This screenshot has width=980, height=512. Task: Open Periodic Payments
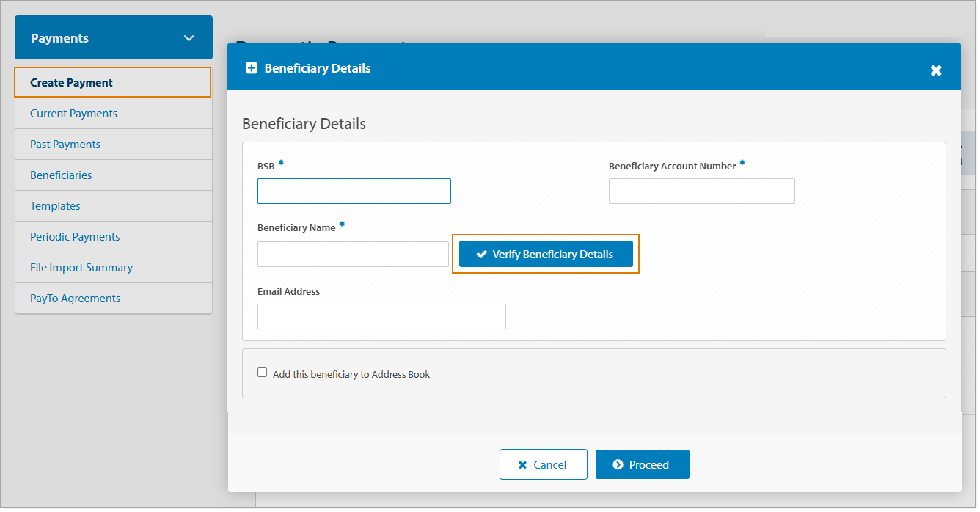click(75, 236)
